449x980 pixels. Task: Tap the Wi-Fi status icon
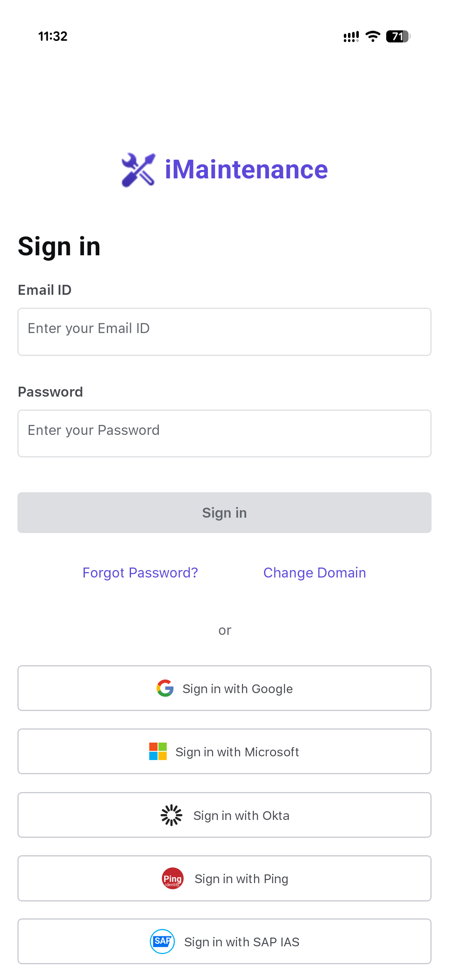(373, 37)
